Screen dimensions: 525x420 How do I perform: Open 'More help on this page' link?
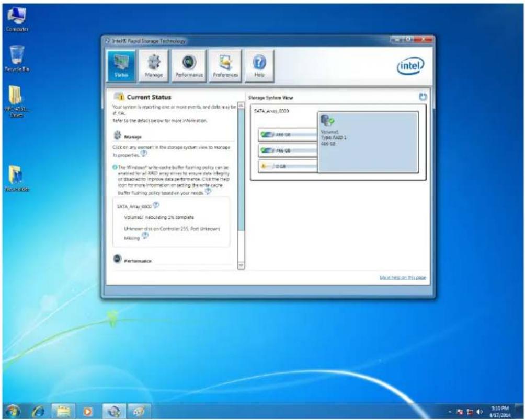(403, 277)
